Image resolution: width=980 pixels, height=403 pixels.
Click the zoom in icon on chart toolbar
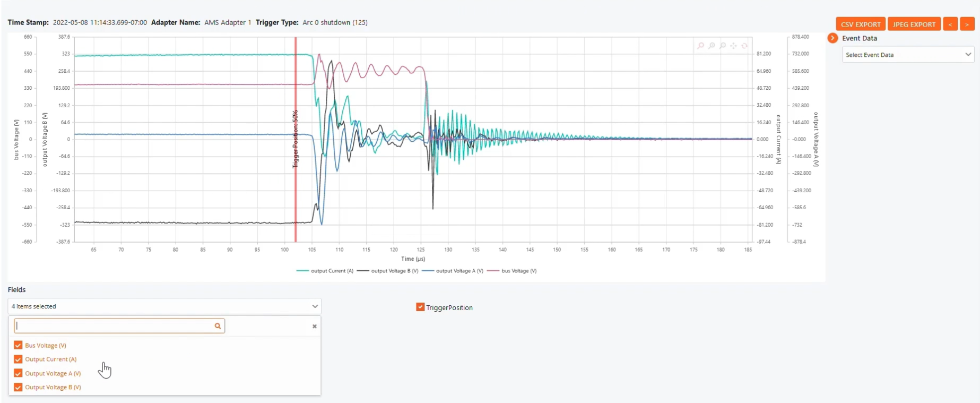point(712,46)
